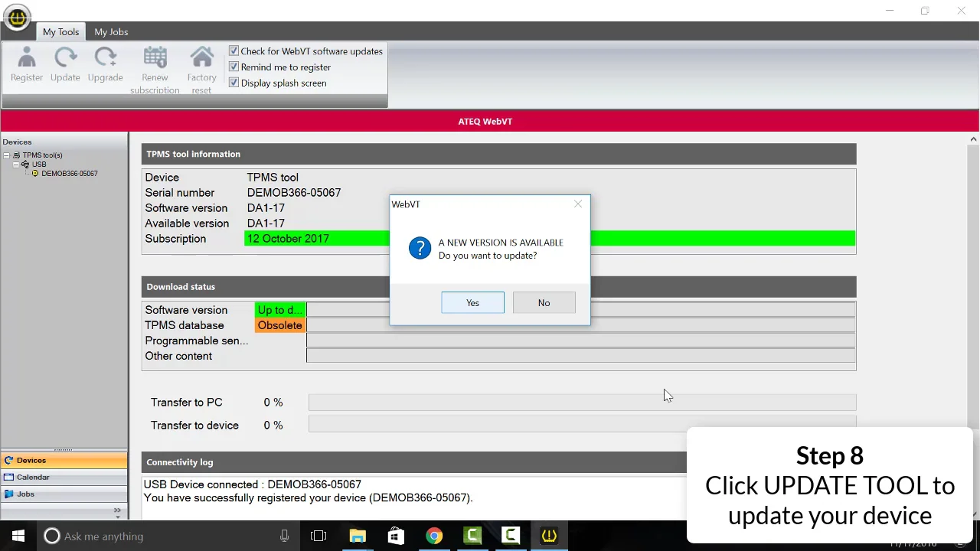This screenshot has height=551, width=980.
Task: Click the yellow device icon beside DEMOB366-05067
Action: (35, 174)
